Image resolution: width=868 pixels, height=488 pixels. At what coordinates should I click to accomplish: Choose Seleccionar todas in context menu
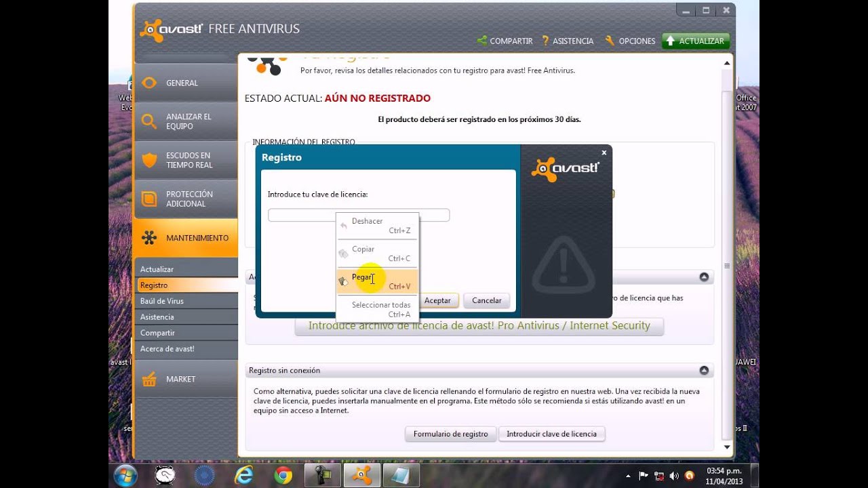pyautogui.click(x=377, y=309)
